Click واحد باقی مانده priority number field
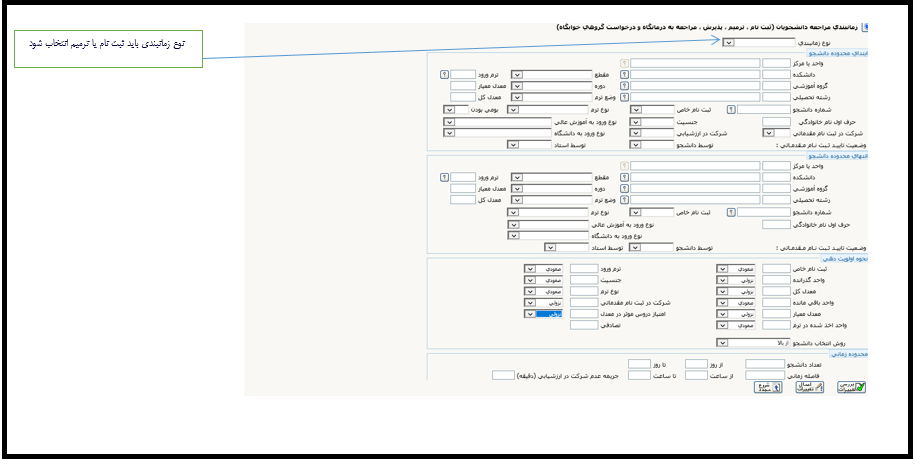Image resolution: width=915 pixels, height=464 pixels. click(x=775, y=303)
